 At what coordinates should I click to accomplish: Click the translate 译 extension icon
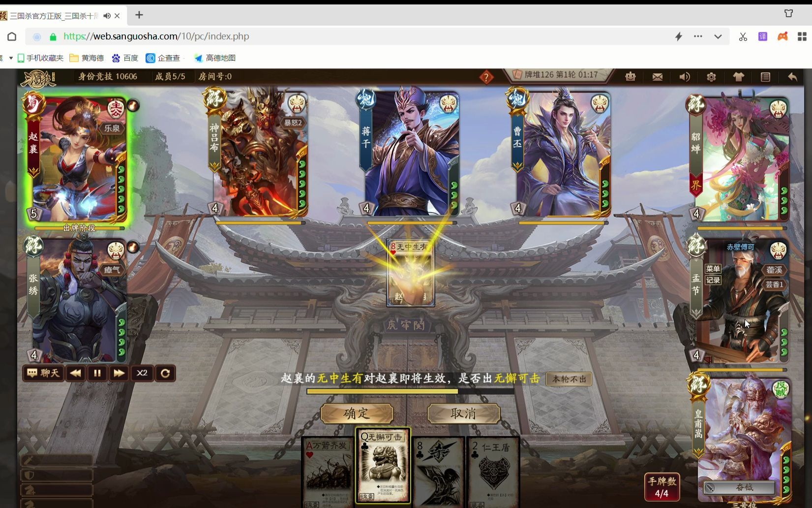click(763, 36)
